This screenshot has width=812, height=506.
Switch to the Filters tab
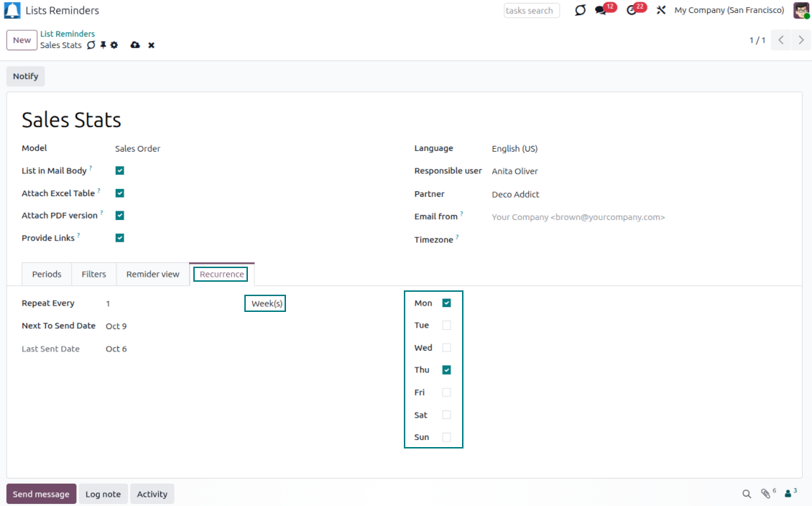(93, 275)
